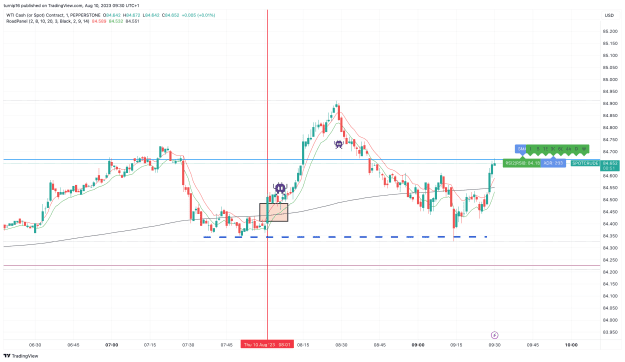
Task: Click the 84.000 price axis label
Action: tap(610, 320)
